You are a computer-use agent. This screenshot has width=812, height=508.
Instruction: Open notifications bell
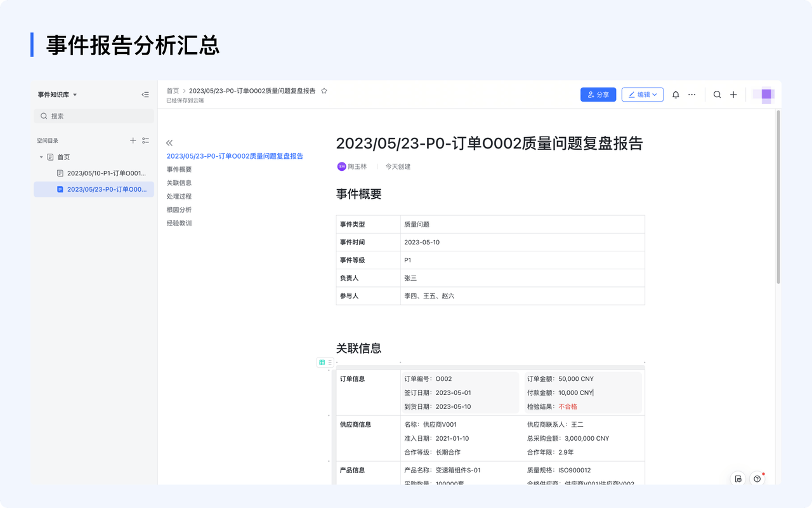[676, 95]
